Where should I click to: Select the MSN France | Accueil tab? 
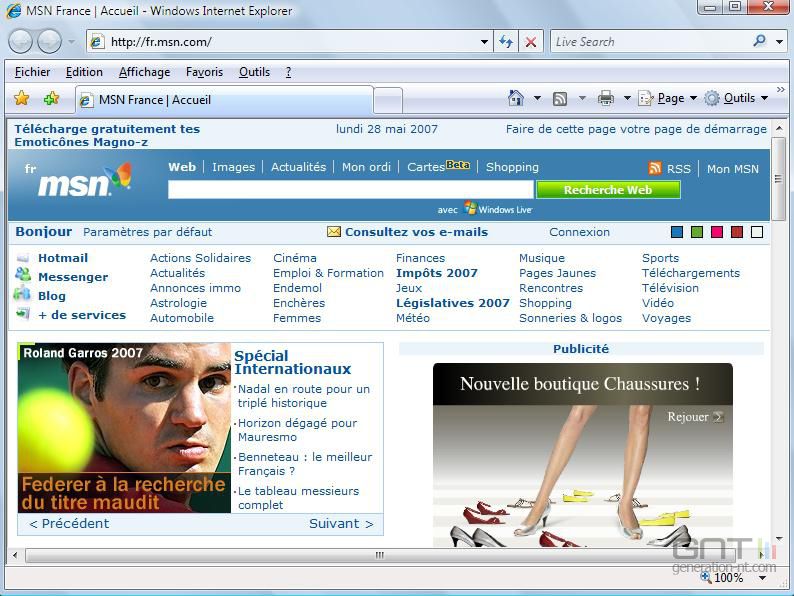[224, 100]
